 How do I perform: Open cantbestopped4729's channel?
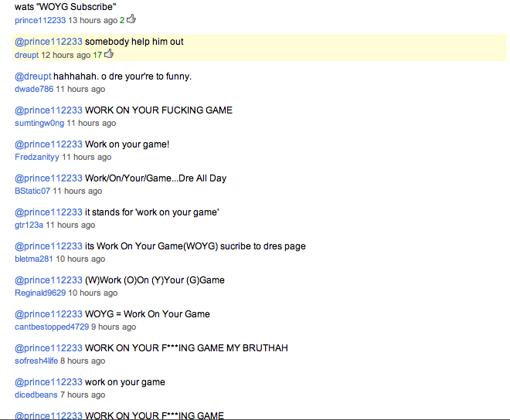click(52, 327)
